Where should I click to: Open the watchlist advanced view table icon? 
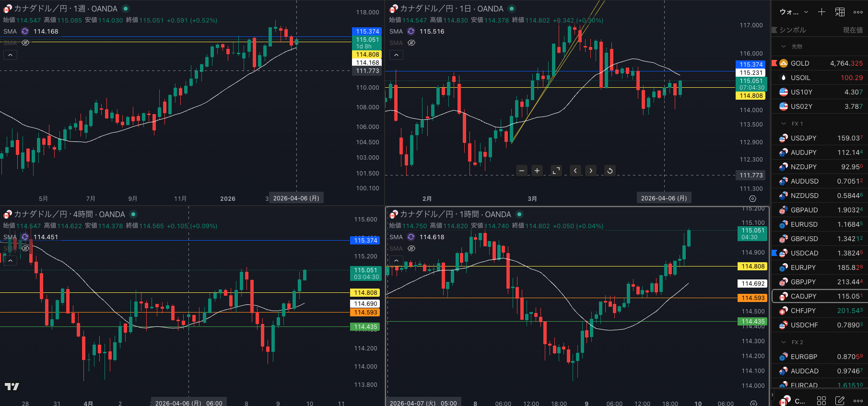pyautogui.click(x=840, y=12)
